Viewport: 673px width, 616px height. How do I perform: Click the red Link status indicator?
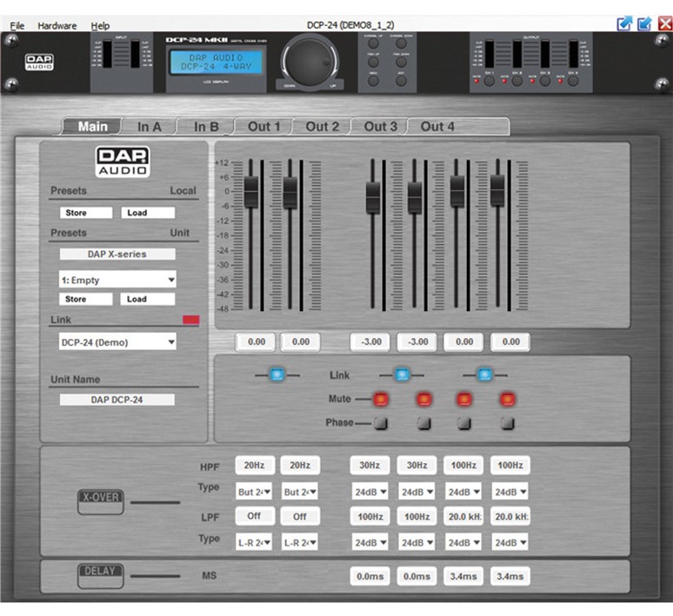[191, 320]
